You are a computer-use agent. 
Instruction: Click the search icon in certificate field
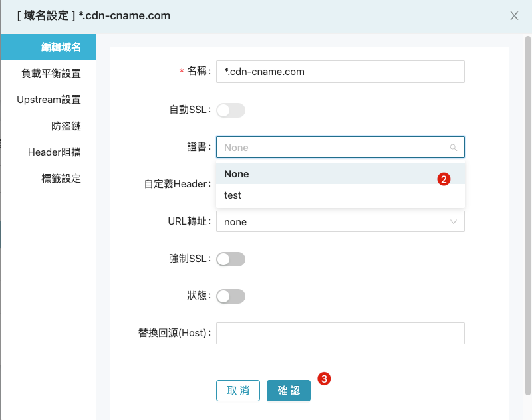point(454,148)
